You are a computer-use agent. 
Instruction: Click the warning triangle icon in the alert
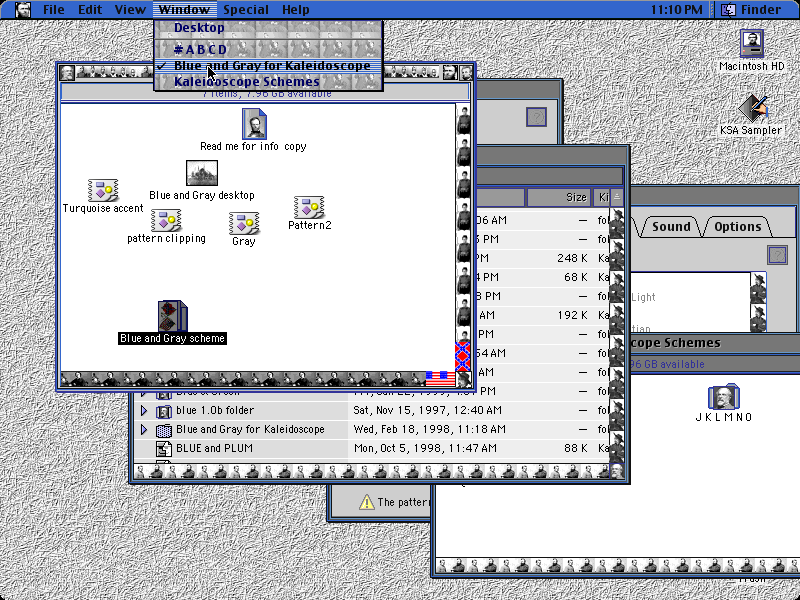pos(366,502)
